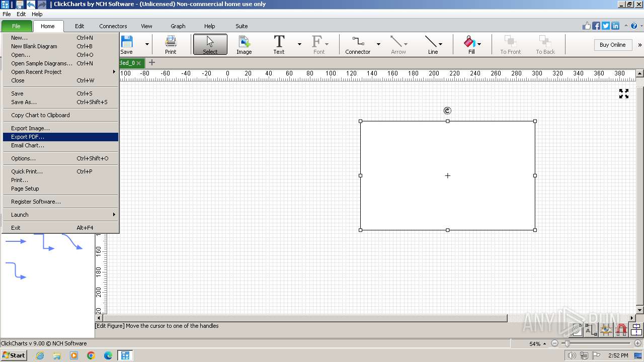The width and height of the screenshot is (644, 362).
Task: Click the zoom slider thumb
Action: (x=567, y=343)
